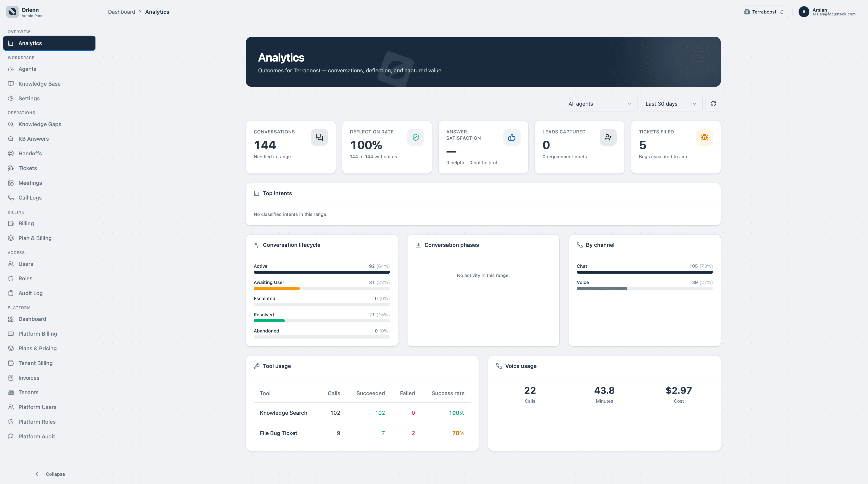Open the Terraboost tenant switcher
868x484 pixels.
click(x=764, y=12)
